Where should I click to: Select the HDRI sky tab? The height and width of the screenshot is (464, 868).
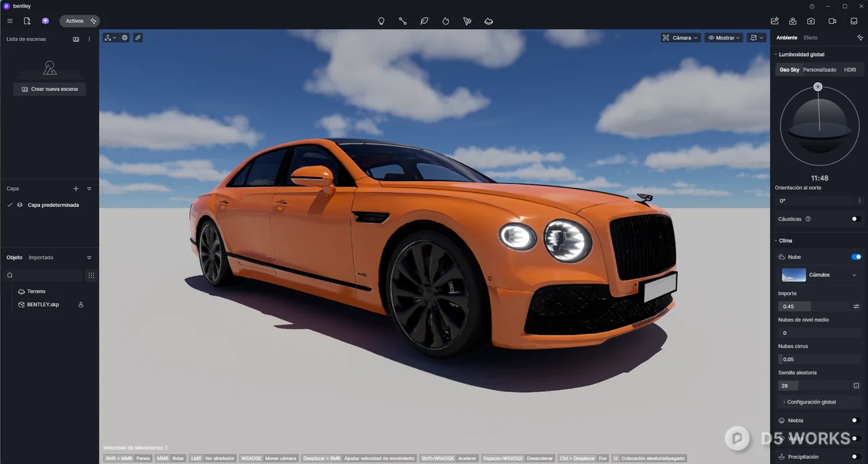[850, 70]
